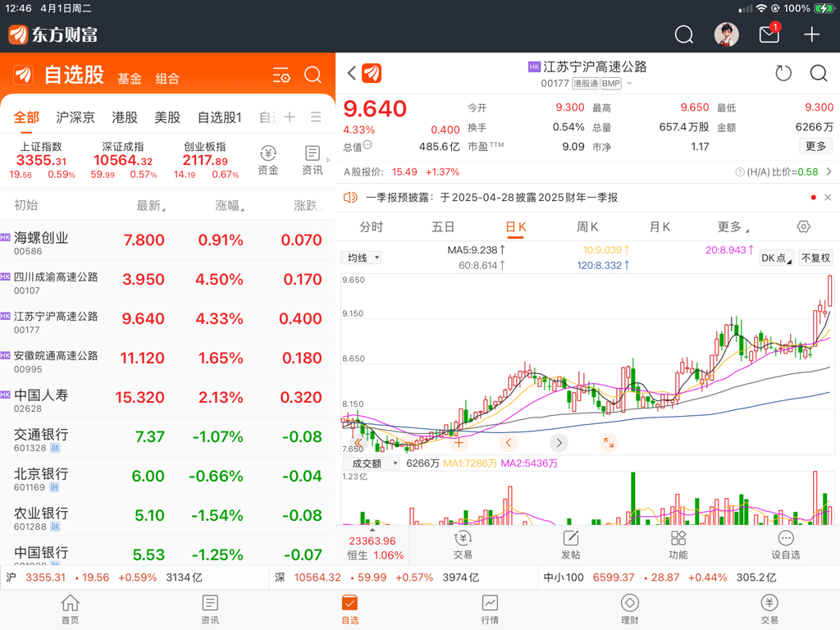This screenshot has width=840, height=630.
Task: Refresh the stock quote
Action: (x=783, y=73)
